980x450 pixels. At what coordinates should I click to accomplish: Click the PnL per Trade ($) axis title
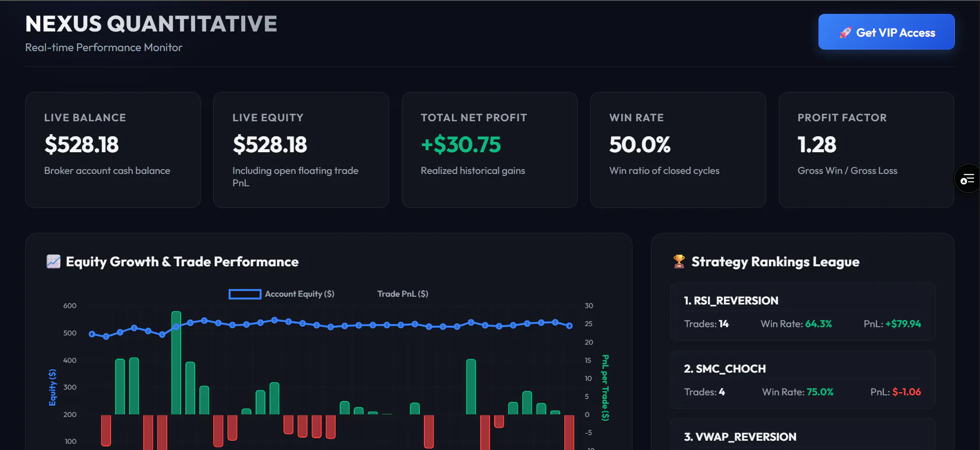point(605,388)
